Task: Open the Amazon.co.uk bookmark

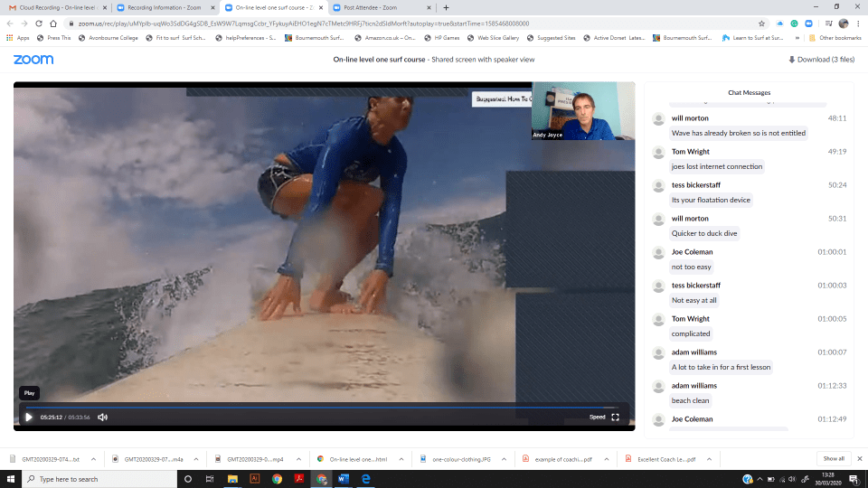Action: (x=384, y=38)
